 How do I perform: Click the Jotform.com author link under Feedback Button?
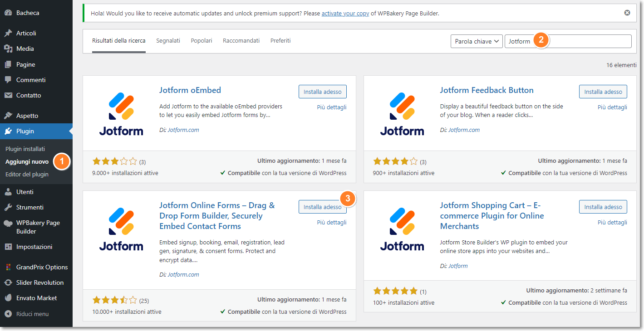point(464,130)
